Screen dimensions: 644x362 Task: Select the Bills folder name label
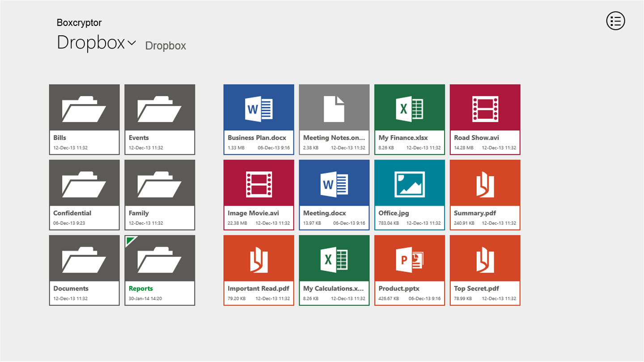[x=60, y=138]
